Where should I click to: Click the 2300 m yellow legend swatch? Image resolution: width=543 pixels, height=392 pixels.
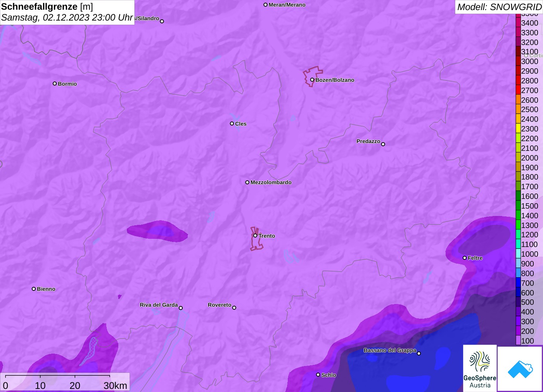pyautogui.click(x=518, y=128)
